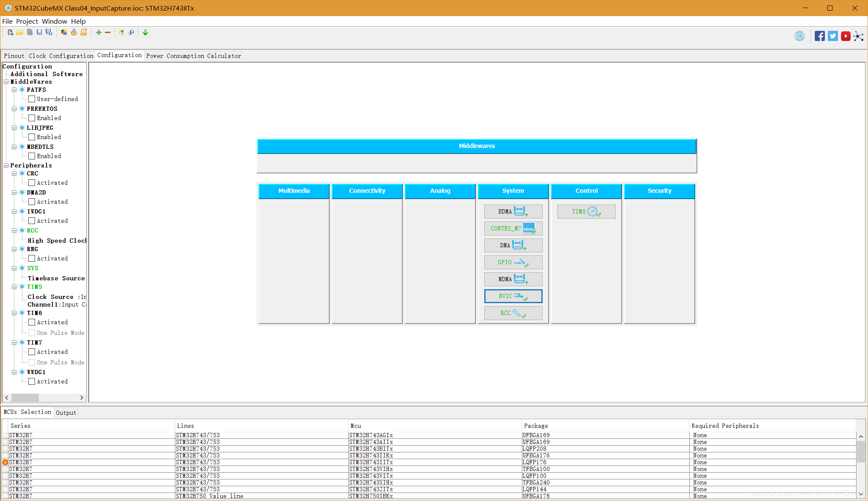Screen dimensions: 868x501
Task: Click the MCU list vertical scrollbar thumb
Action: 861,452
